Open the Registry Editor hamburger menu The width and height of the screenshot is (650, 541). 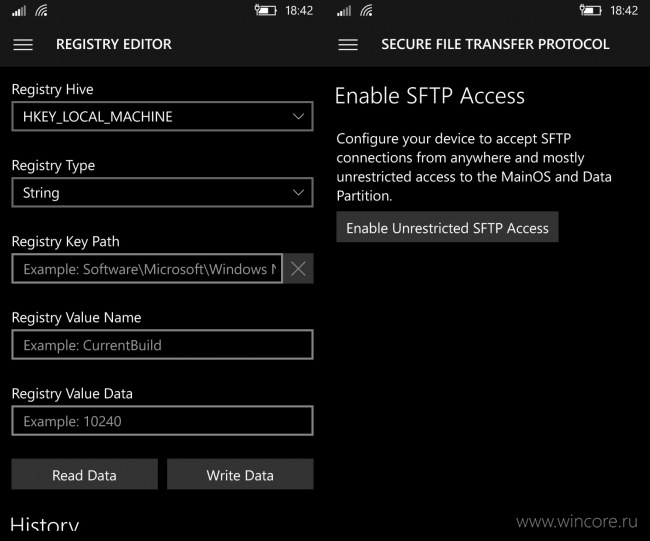(x=23, y=44)
